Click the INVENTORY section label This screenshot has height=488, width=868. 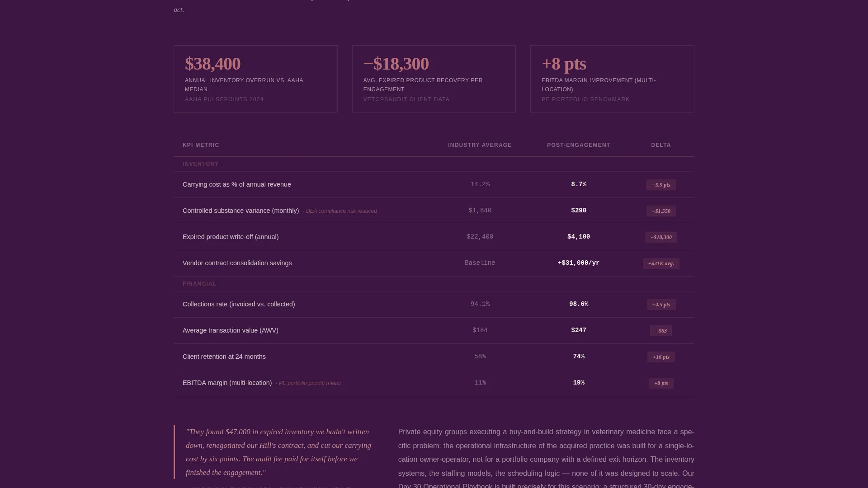coord(201,164)
